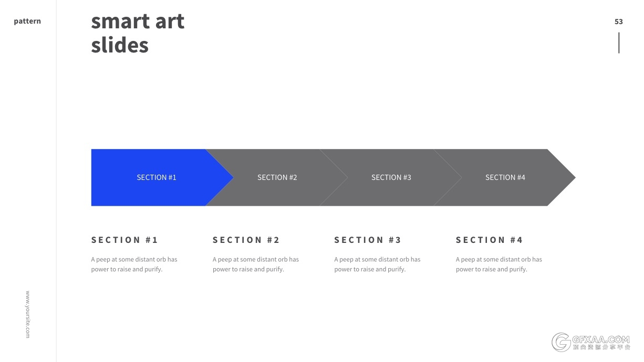644x362 pixels.
Task: Select the description paragraph under SECTION #2 heading
Action: pos(255,264)
